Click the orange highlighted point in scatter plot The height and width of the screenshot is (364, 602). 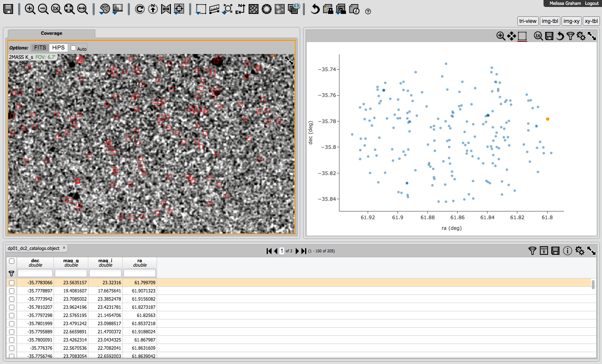[548, 119]
